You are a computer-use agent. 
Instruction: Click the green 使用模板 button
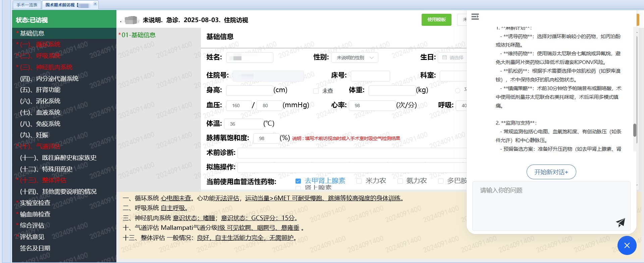[x=436, y=20]
